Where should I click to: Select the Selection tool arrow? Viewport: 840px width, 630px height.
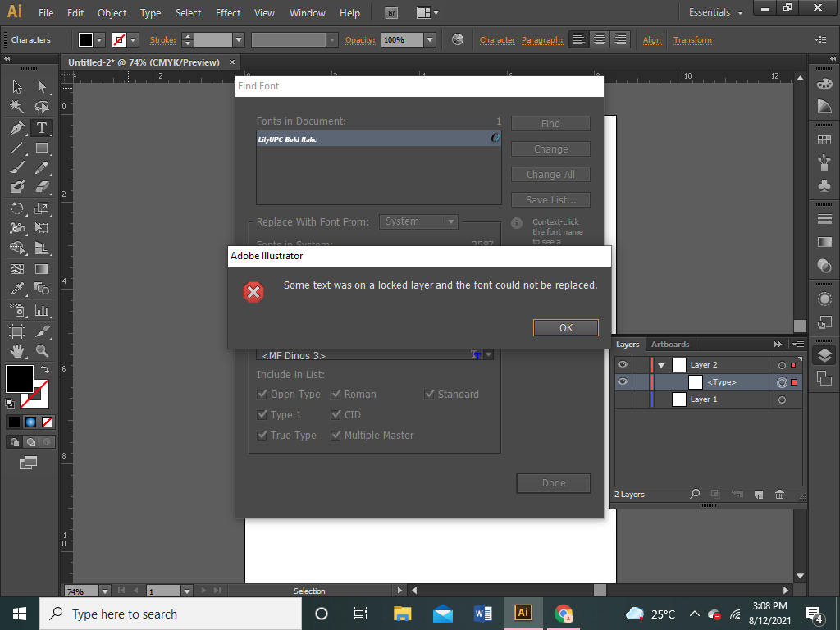(17, 86)
